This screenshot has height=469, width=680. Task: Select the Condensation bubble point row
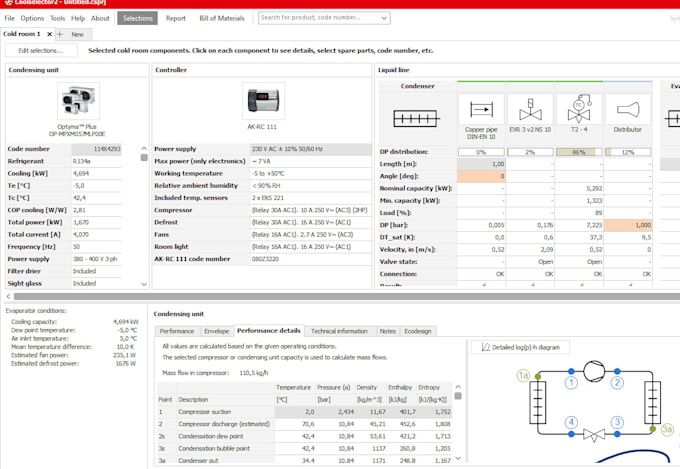[x=304, y=448]
